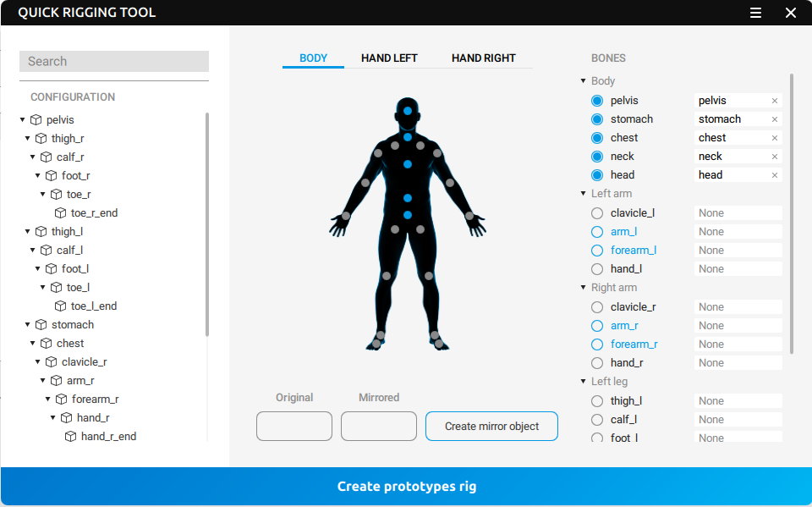This screenshot has width=812, height=507.
Task: Select forearm_l bone label
Action: pos(634,251)
